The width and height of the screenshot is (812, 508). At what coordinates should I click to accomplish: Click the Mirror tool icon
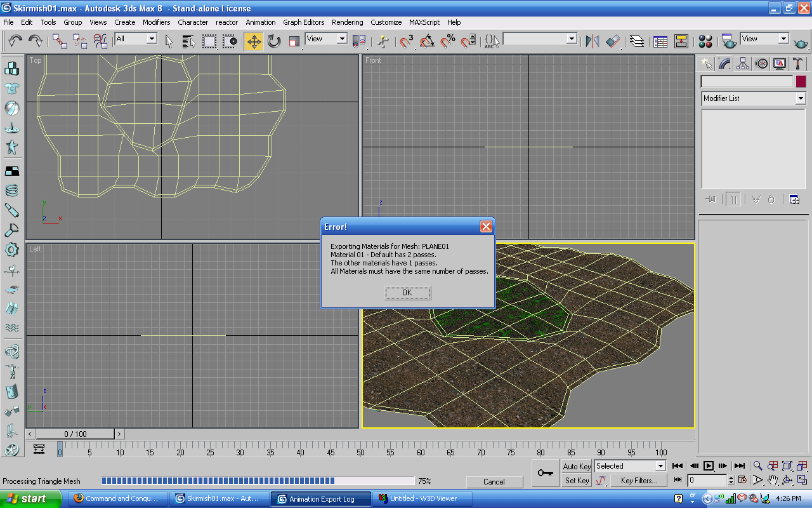click(x=593, y=42)
